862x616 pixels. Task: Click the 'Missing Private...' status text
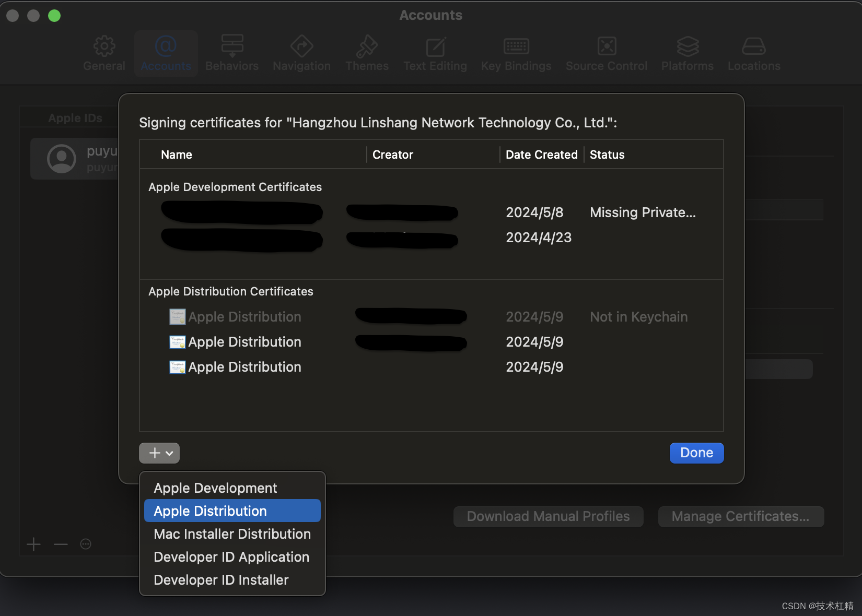coord(643,212)
